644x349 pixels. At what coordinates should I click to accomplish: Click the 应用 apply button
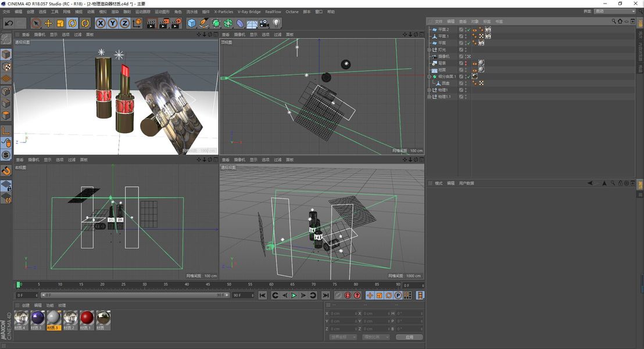409,337
